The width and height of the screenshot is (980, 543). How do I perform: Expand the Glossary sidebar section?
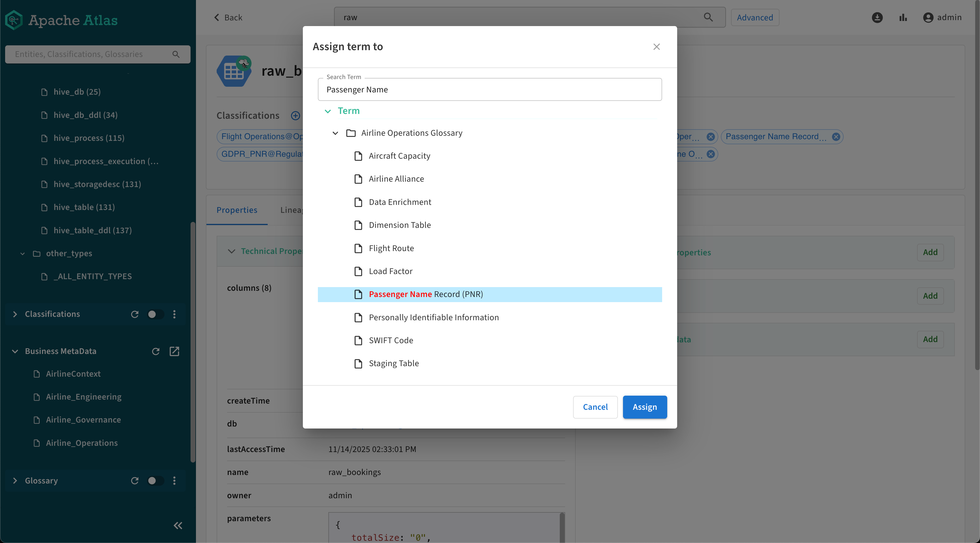coord(15,481)
